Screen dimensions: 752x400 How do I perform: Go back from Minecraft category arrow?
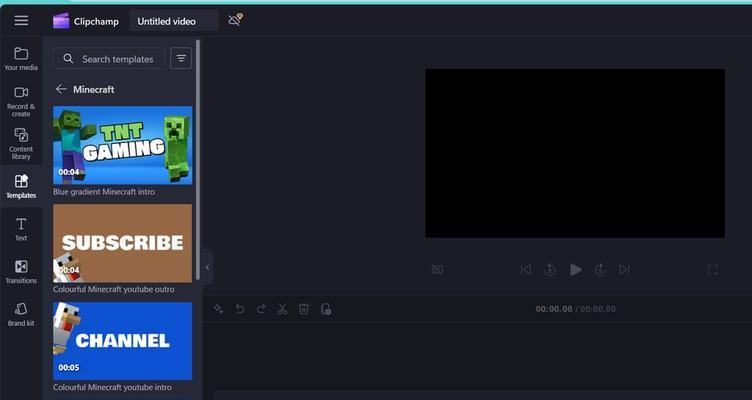(61, 89)
